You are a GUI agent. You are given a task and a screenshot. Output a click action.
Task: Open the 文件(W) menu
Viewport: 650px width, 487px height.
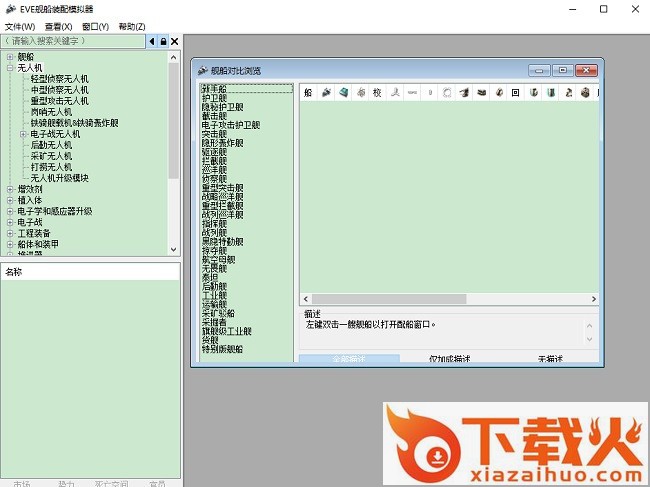pos(20,26)
